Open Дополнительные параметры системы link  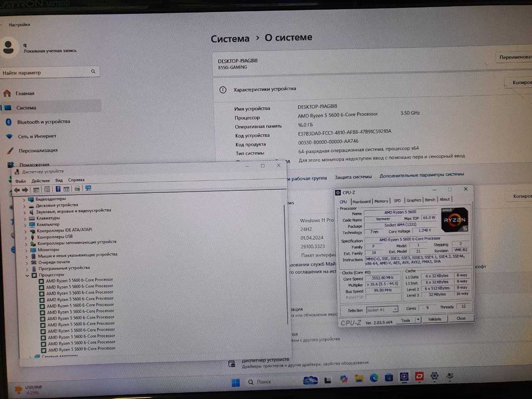pyautogui.click(x=421, y=175)
